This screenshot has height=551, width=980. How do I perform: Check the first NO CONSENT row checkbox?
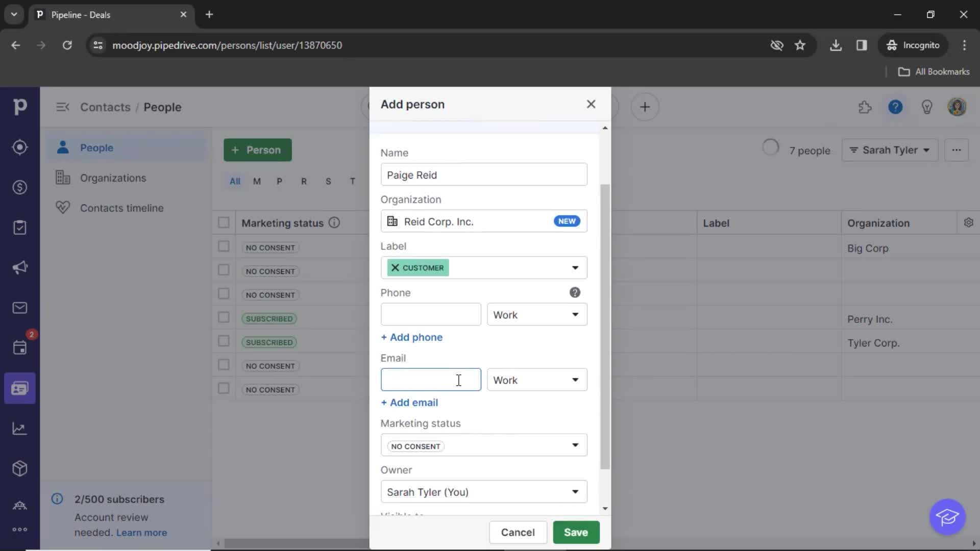point(224,247)
